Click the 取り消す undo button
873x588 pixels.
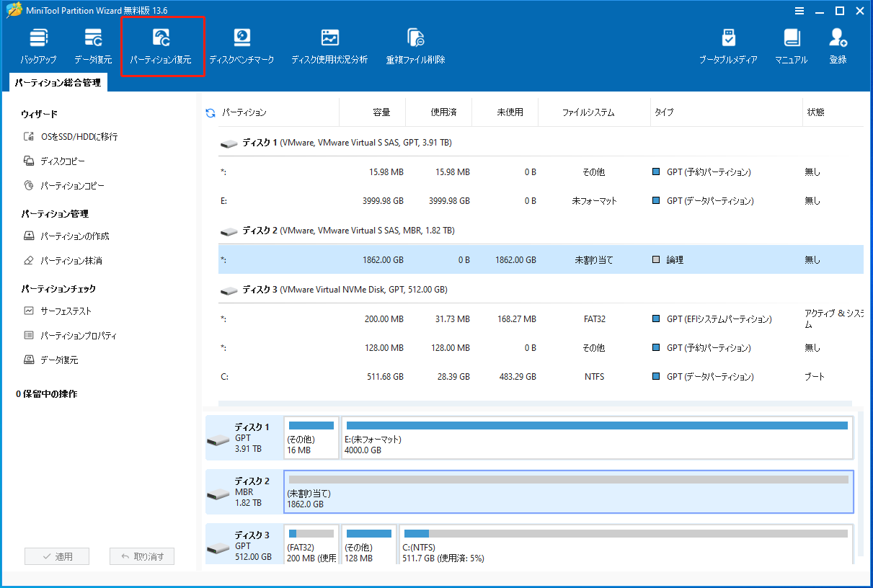pos(142,556)
